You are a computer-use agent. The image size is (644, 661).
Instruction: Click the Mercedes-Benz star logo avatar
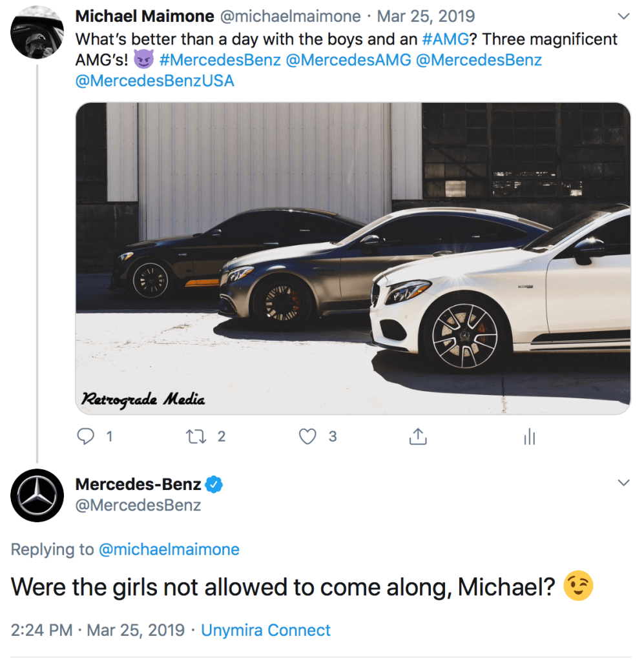tap(37, 494)
